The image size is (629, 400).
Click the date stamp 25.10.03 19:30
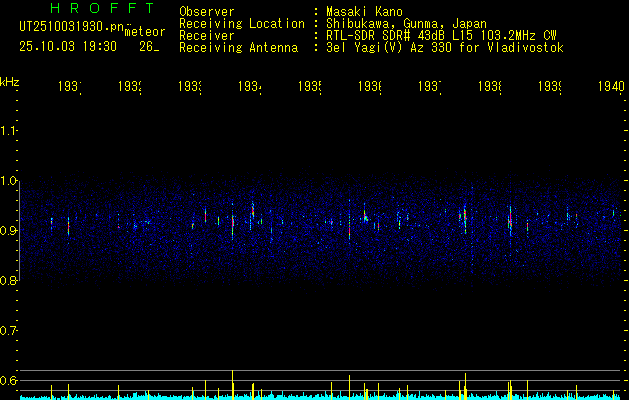(x=68, y=47)
